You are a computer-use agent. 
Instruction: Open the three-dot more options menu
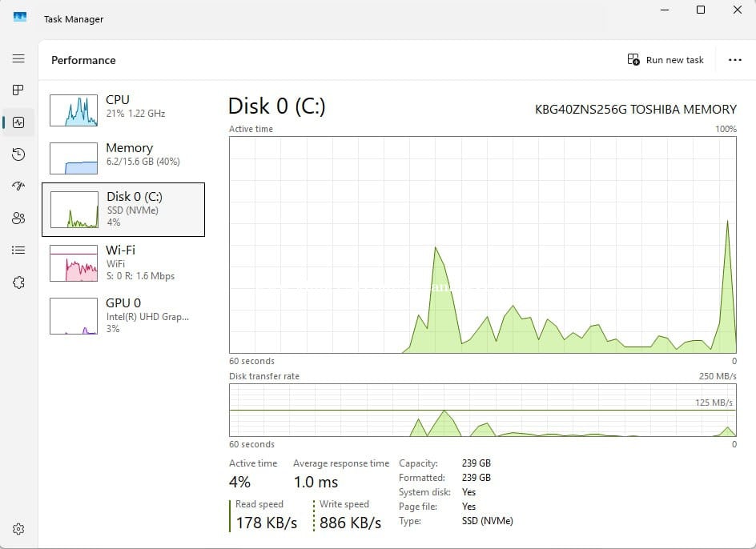(734, 60)
